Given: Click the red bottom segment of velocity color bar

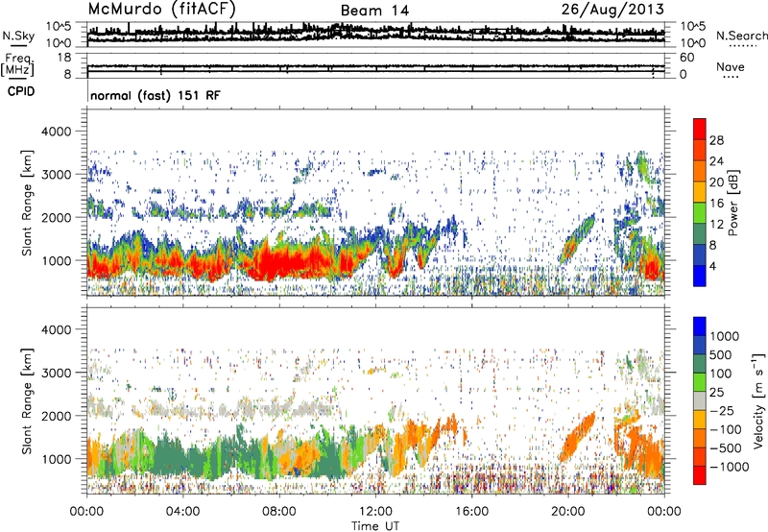Looking at the screenshot, I should 700,475.
